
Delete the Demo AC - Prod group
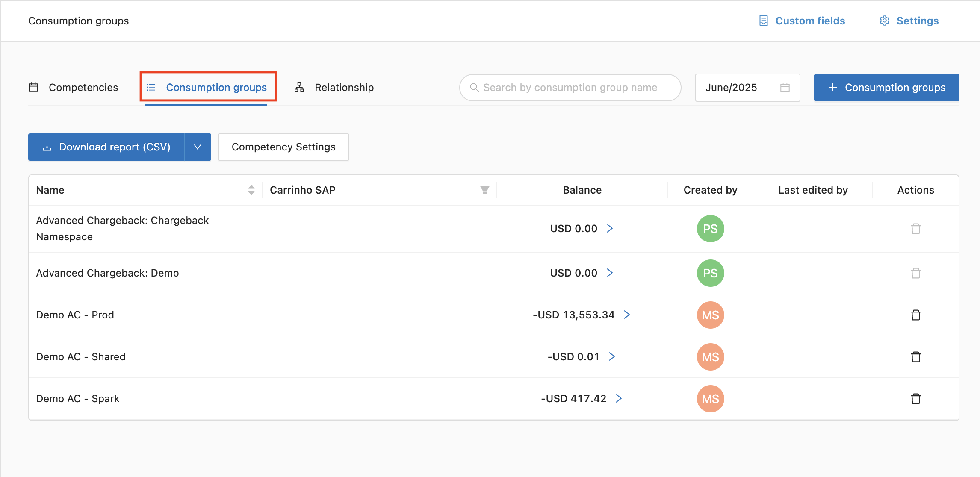(915, 315)
